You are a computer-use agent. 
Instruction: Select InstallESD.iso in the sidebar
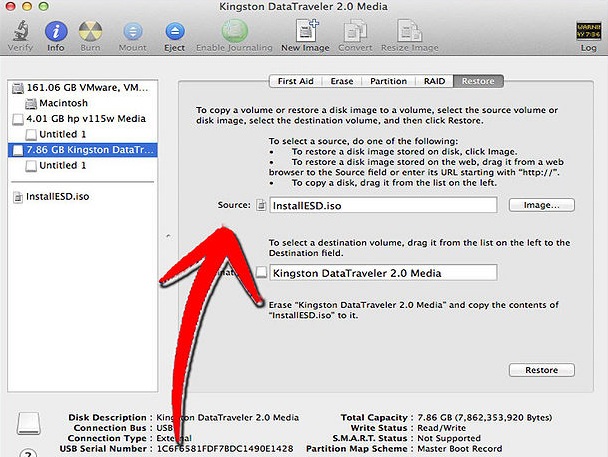click(x=82, y=197)
